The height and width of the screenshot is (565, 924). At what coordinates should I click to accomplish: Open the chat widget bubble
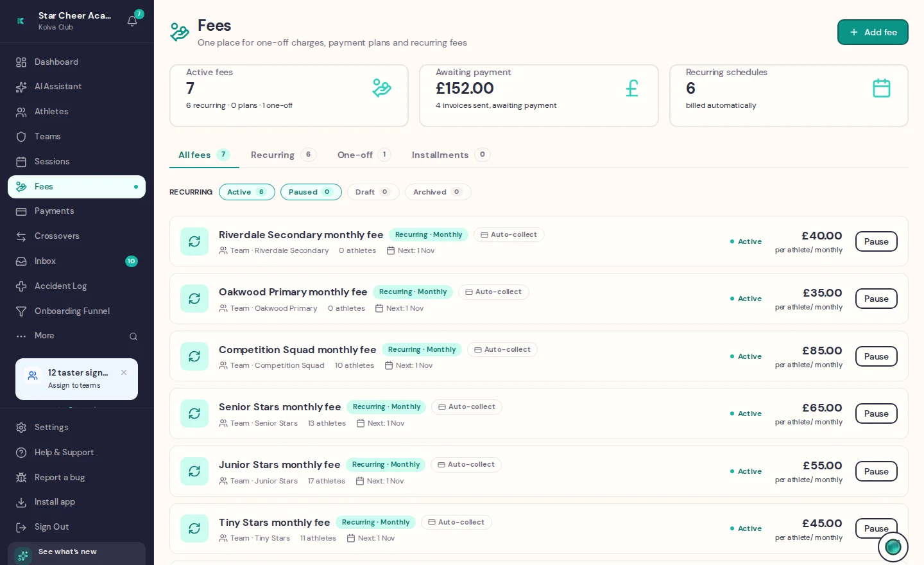pos(893,547)
